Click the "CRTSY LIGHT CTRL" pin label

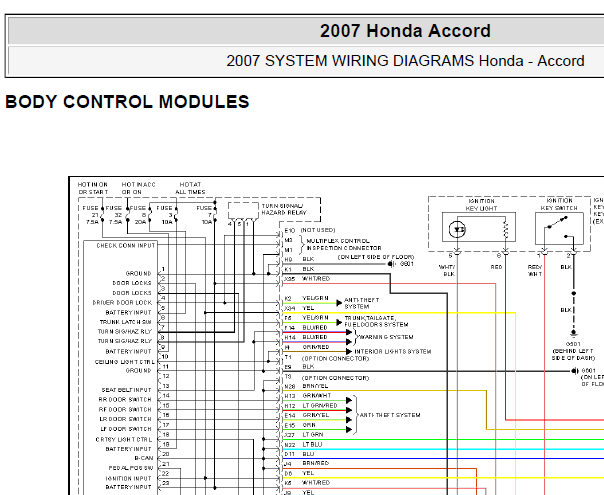pyautogui.click(x=124, y=439)
